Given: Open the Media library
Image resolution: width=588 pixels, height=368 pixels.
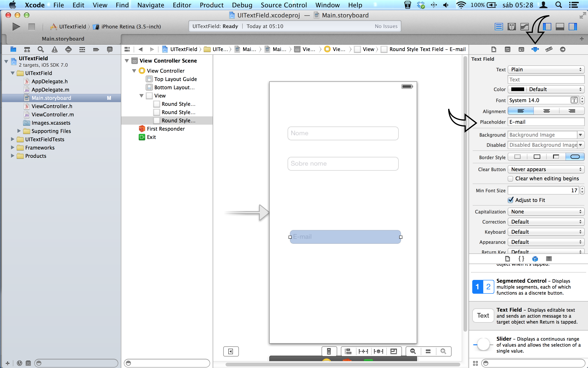Looking at the screenshot, I should pos(549,259).
